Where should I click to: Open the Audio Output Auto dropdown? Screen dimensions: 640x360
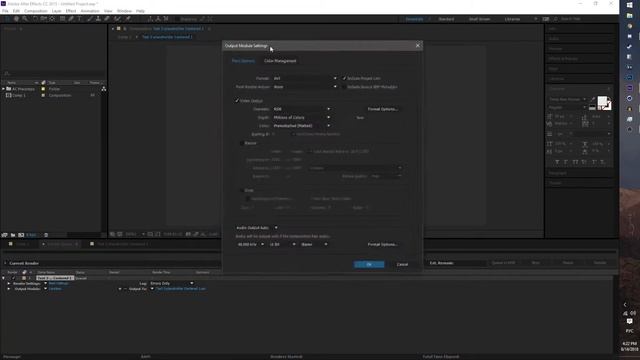(257, 227)
